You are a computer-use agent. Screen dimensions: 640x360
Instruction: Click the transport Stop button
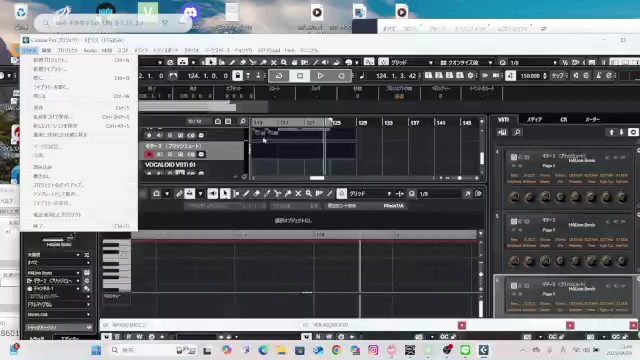click(300, 76)
